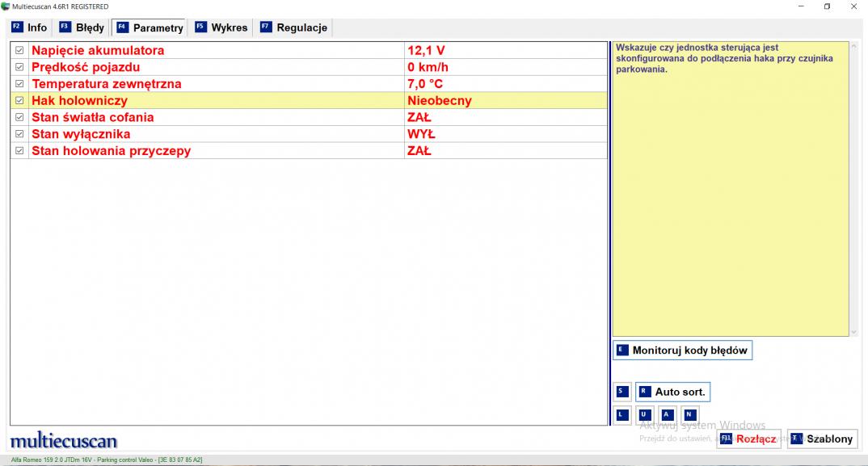
Task: Select the Parametry tab
Action: tap(150, 27)
